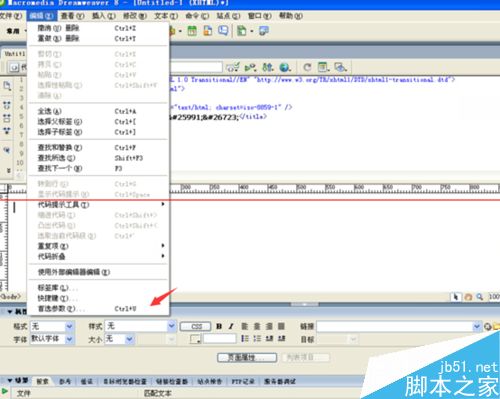500x399 pixels.
Task: Toggle Italic formatting in Properties panel
Action: pos(231,326)
